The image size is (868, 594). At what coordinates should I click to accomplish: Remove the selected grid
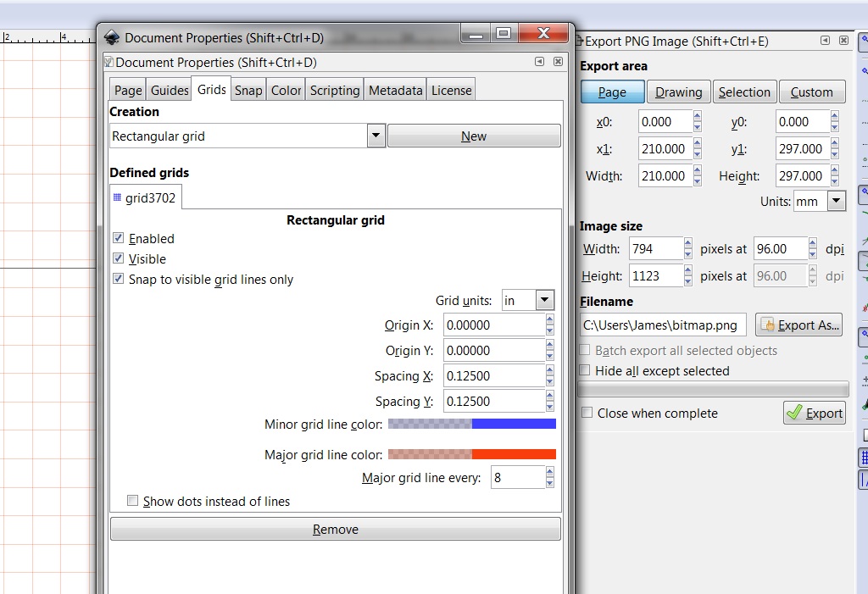(x=335, y=530)
